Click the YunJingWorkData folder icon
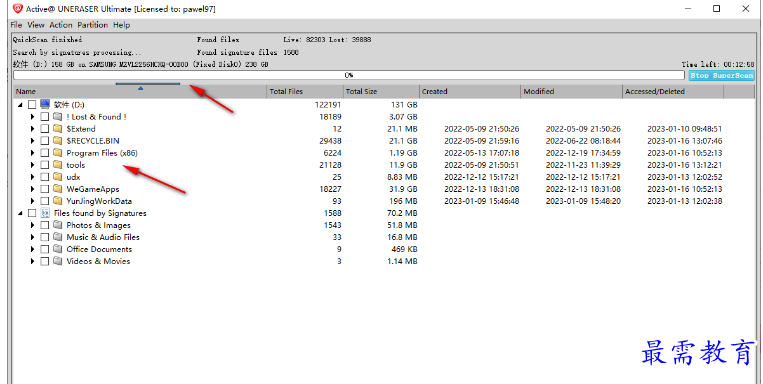The width and height of the screenshot is (763, 384). (58, 201)
